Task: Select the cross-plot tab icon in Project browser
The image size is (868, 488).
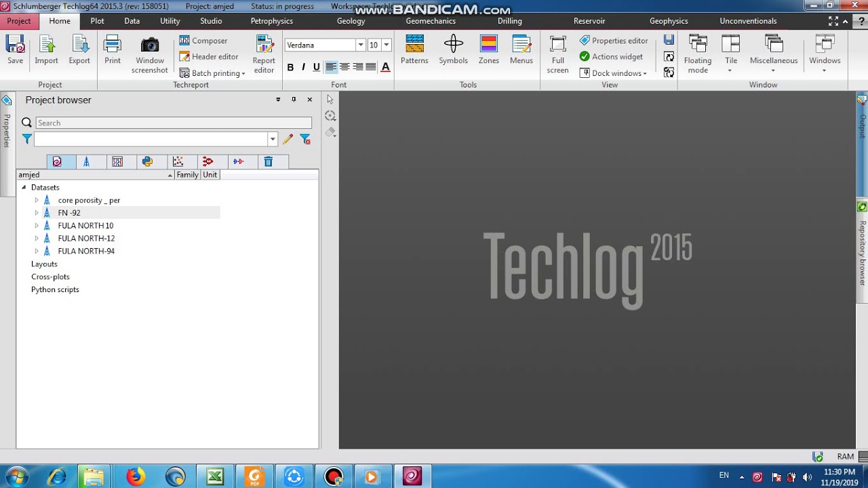Action: coord(178,161)
